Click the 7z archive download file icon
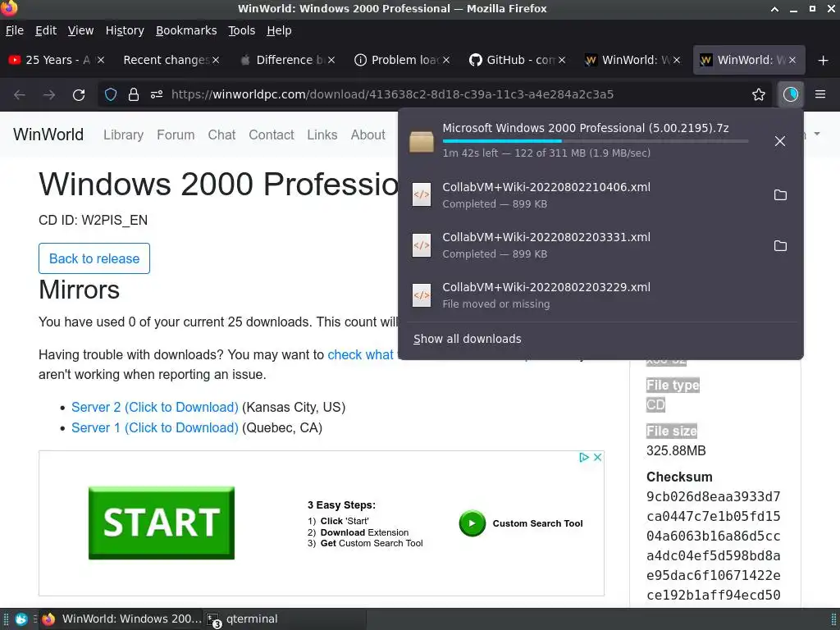 (422, 141)
